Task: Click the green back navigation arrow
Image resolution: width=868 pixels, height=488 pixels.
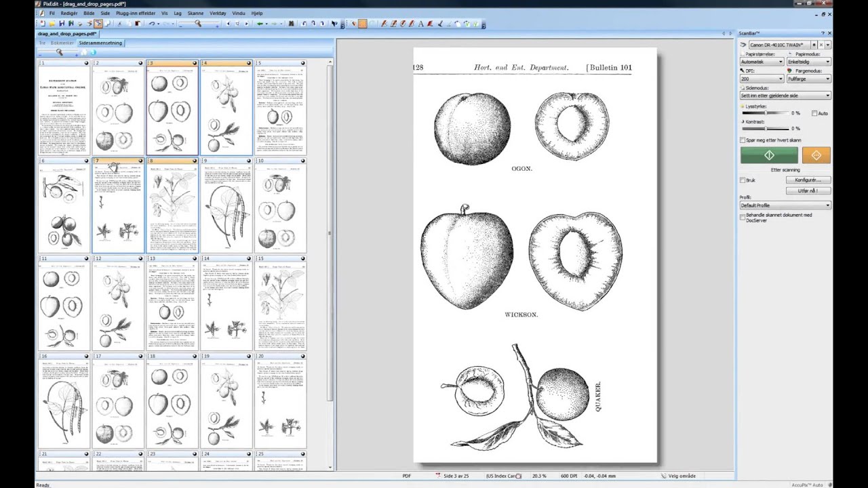Action: click(260, 24)
